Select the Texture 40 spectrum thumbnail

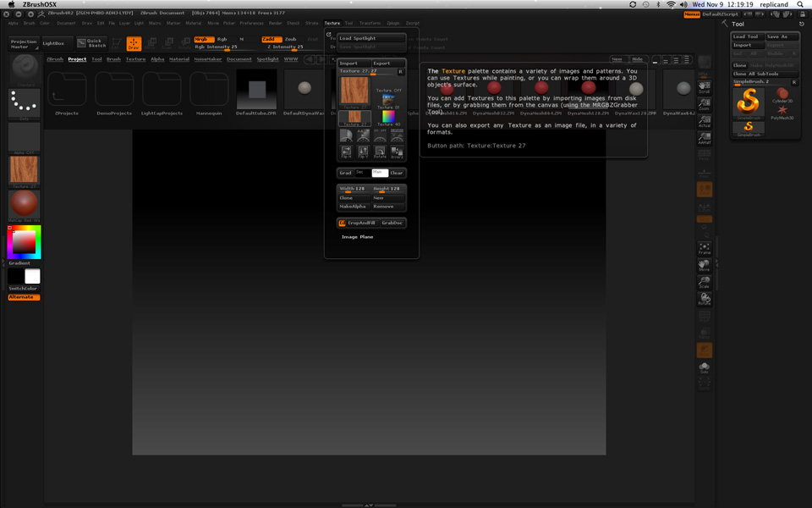tap(388, 116)
